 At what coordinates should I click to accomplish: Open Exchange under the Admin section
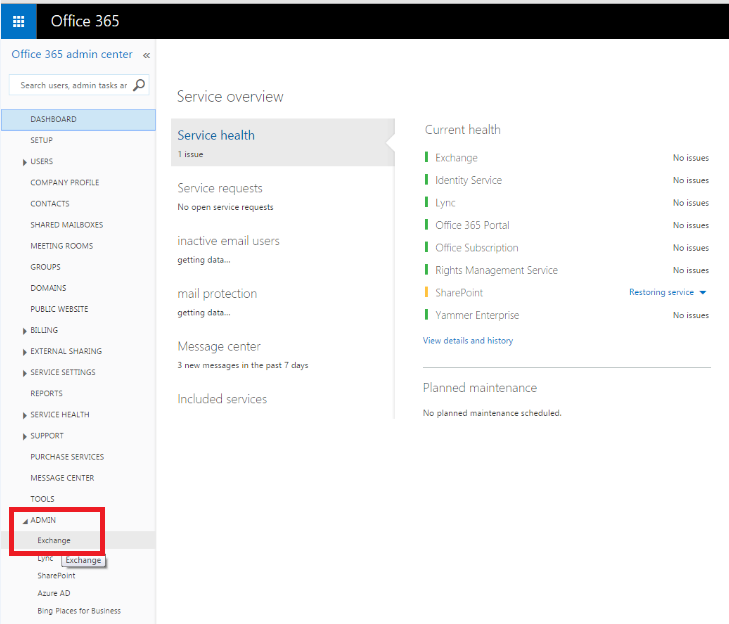coord(54,540)
